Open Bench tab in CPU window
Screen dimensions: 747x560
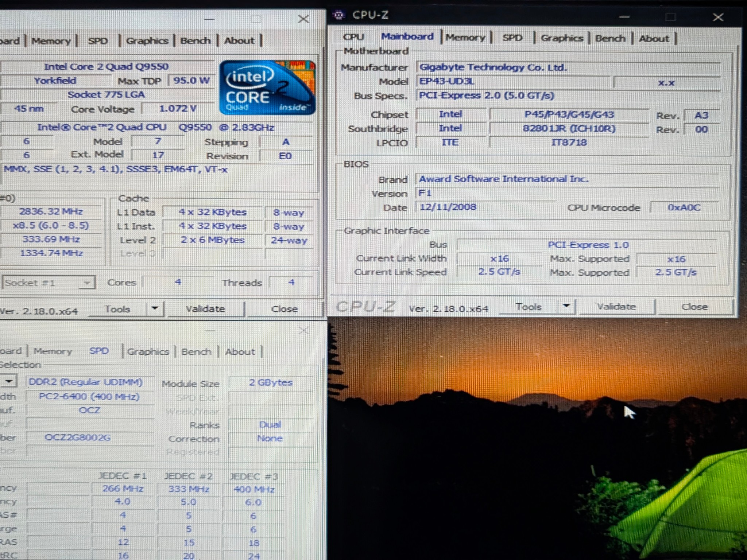[x=196, y=40]
